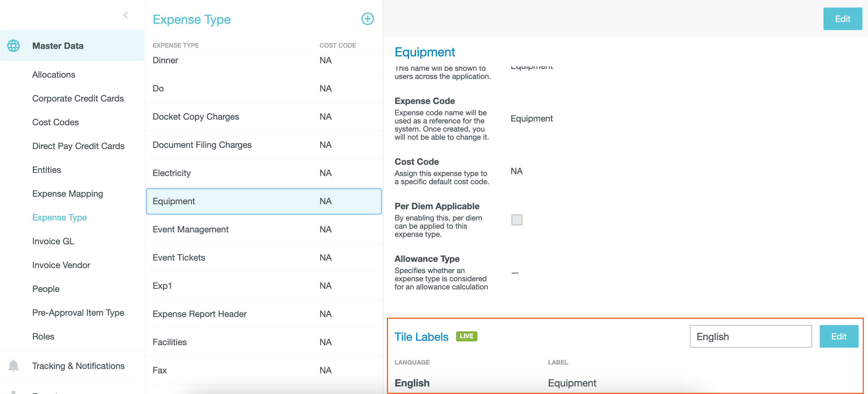868x394 pixels.
Task: Open the People page
Action: click(46, 289)
